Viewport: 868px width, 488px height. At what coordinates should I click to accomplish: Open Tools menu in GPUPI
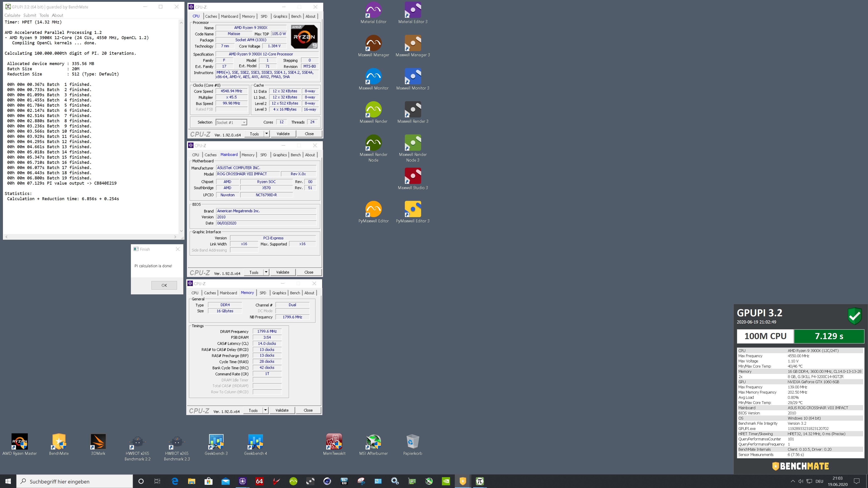click(x=44, y=15)
